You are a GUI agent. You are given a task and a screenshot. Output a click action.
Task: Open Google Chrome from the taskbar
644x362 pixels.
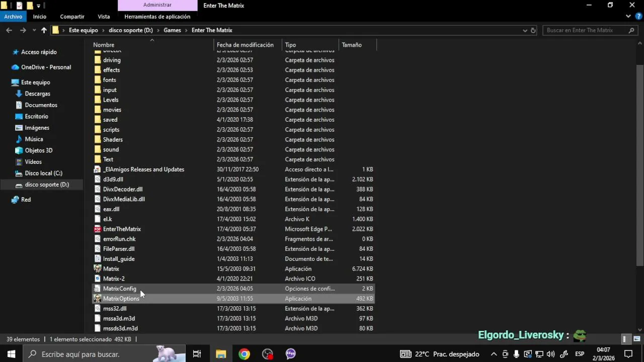pos(244,354)
